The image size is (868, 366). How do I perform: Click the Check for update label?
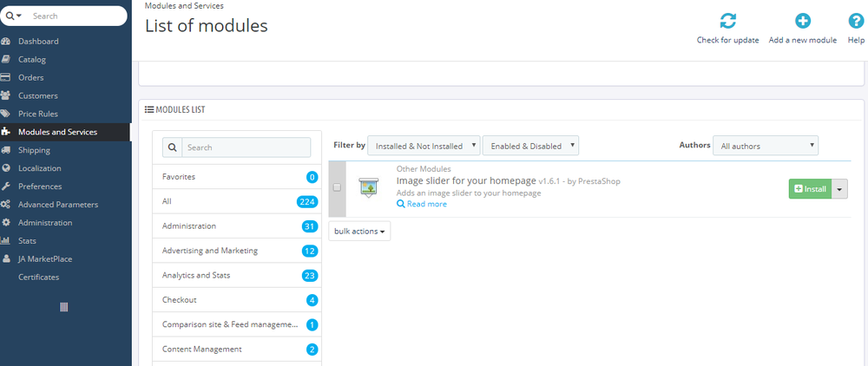point(728,41)
